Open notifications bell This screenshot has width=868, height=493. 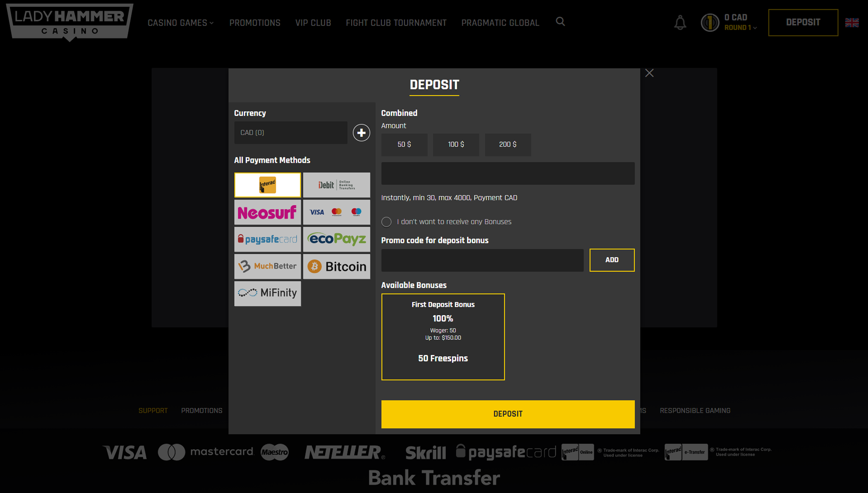(680, 22)
